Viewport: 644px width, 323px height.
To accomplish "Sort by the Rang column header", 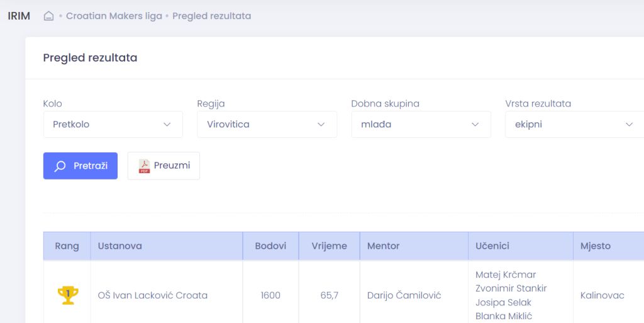I will tap(67, 246).
